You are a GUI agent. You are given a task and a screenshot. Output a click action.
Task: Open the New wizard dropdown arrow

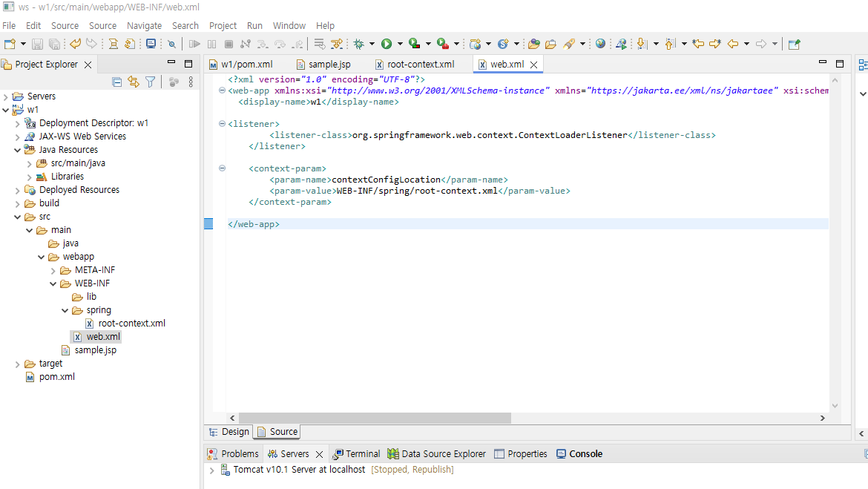[23, 45]
